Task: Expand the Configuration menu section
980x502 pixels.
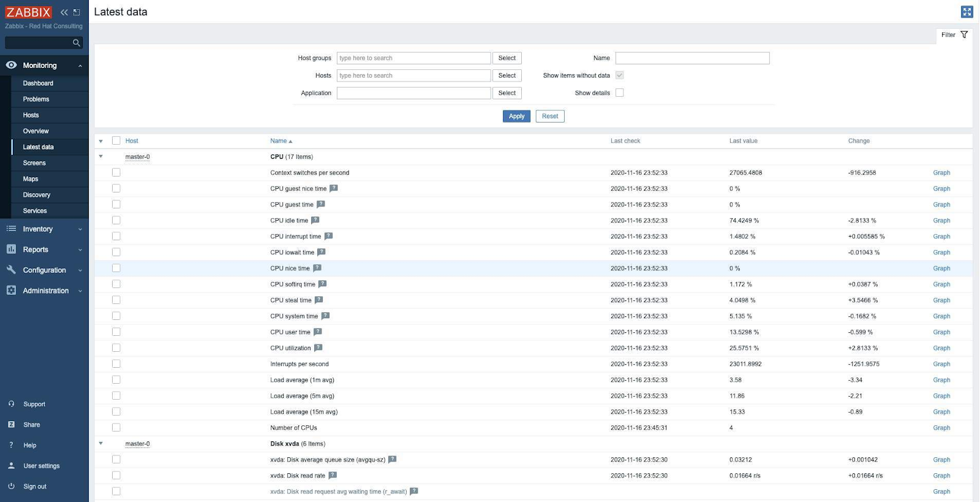Action: point(44,270)
